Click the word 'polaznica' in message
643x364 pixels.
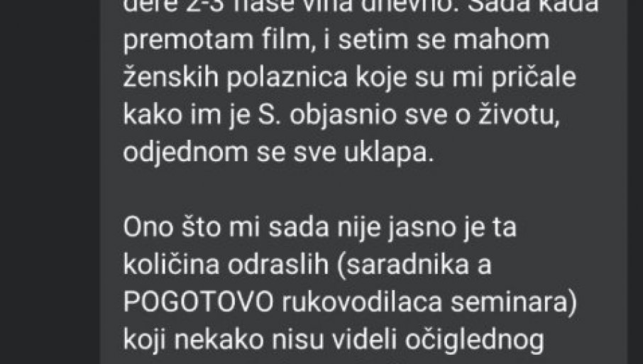coord(287,77)
